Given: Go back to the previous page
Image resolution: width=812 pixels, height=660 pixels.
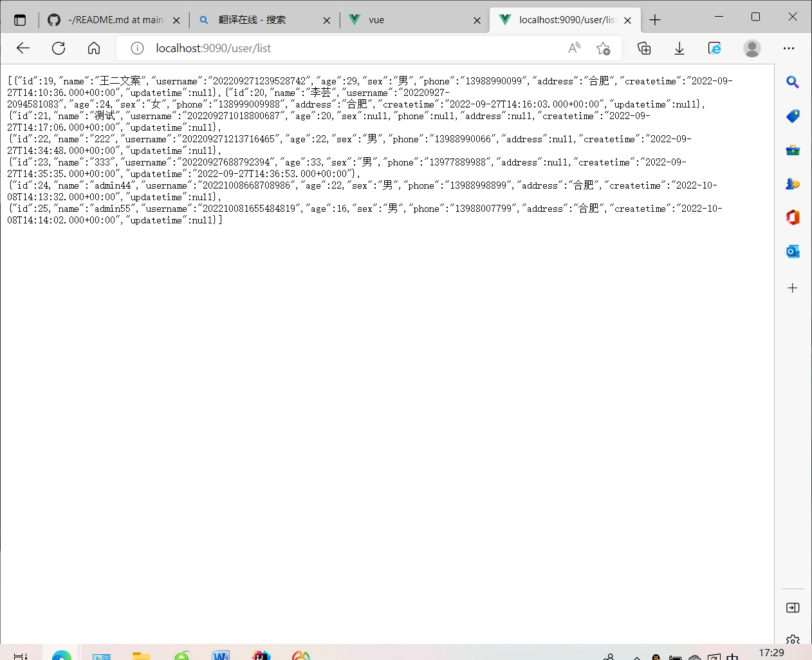Looking at the screenshot, I should click(23, 48).
